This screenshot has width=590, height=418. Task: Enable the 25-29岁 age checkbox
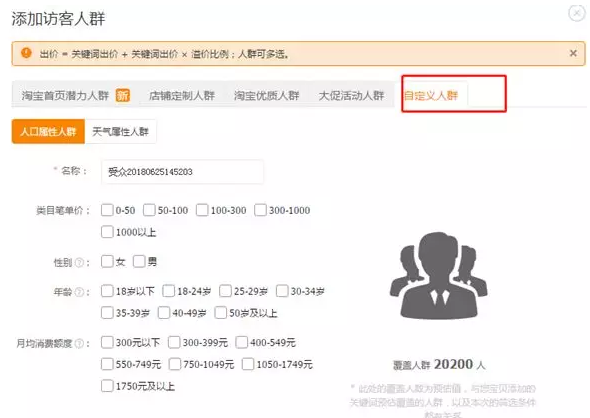click(x=225, y=291)
